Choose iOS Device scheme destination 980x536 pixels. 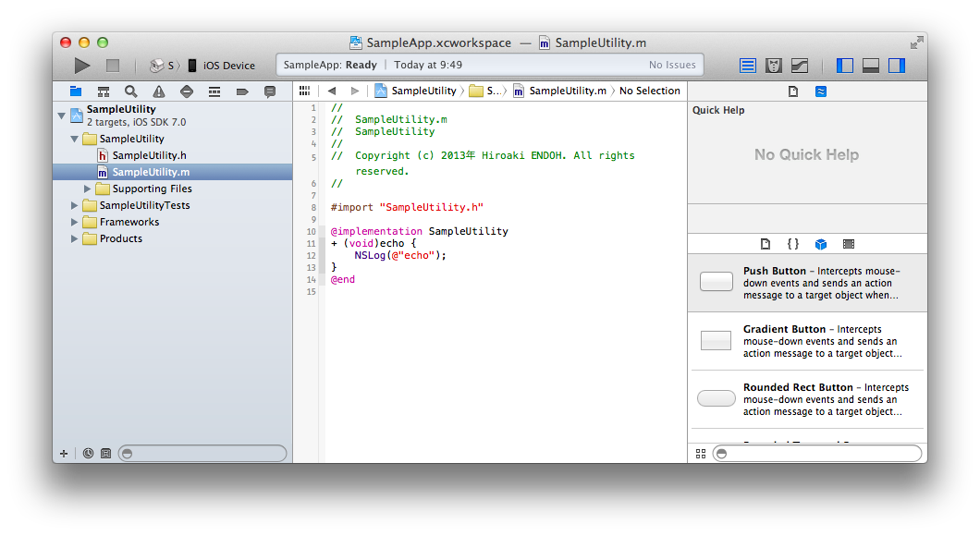point(228,66)
